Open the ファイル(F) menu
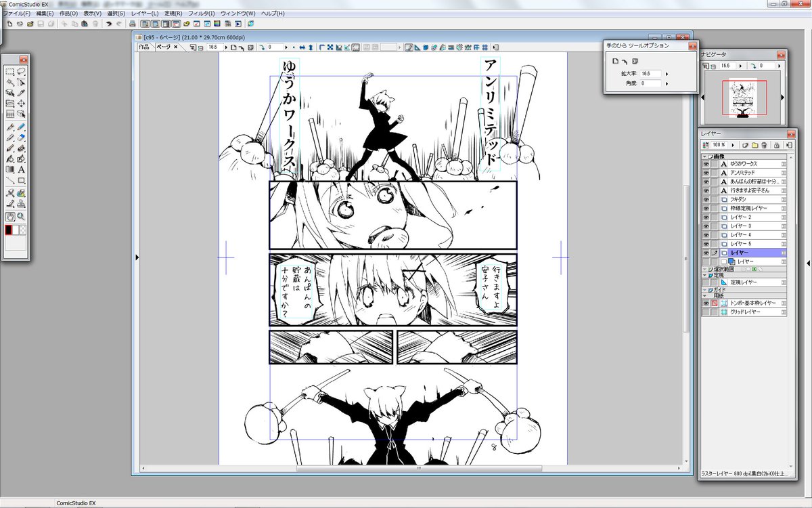Viewport: 812px width, 508px height. (x=16, y=13)
